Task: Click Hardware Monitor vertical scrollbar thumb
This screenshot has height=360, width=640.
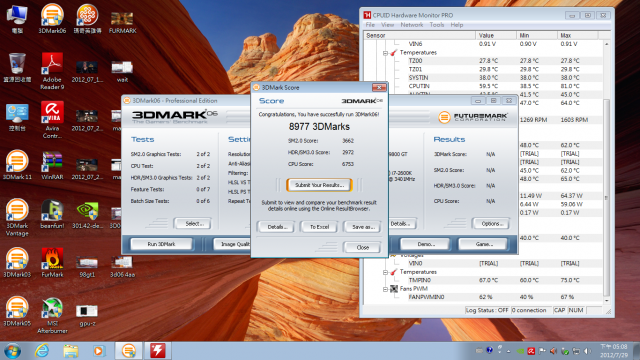Action: 606,198
